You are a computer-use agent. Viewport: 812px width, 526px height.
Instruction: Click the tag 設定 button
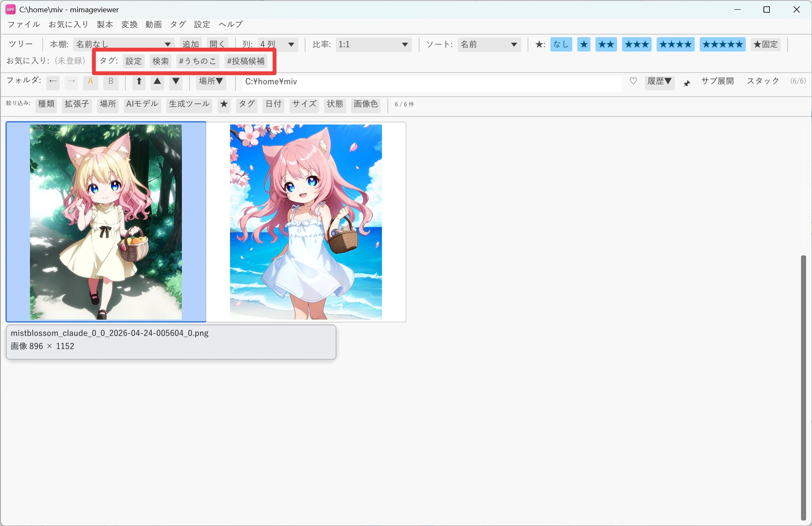click(x=134, y=61)
